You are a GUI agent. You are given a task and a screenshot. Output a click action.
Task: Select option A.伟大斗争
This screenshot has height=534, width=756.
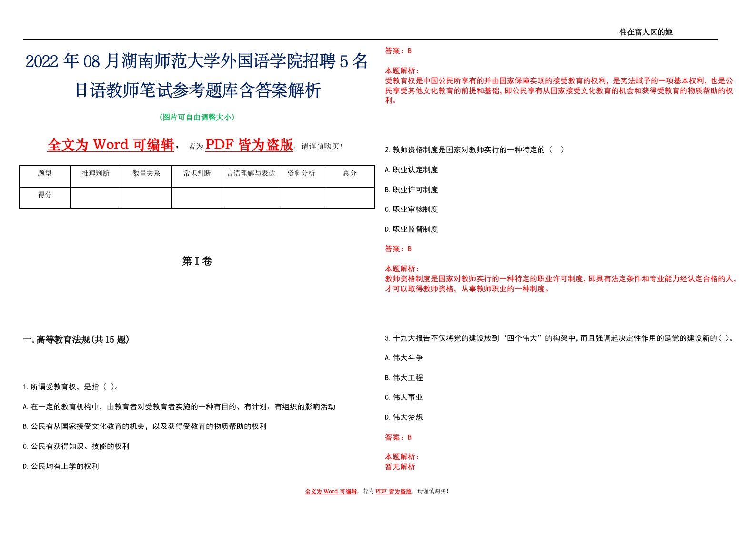click(404, 358)
